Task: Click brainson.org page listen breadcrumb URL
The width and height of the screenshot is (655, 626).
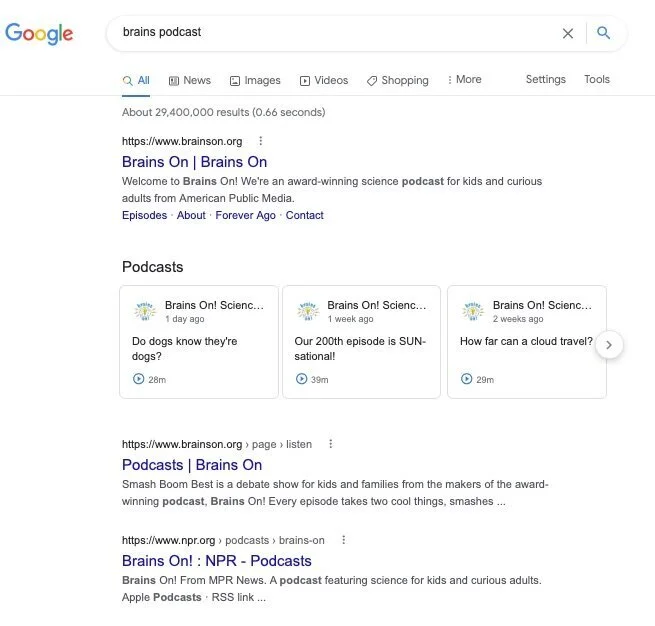Action: [217, 444]
